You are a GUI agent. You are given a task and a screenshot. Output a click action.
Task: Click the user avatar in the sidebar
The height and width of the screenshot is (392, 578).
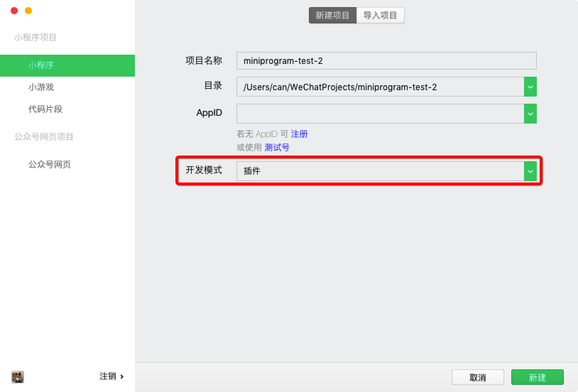coord(17,377)
